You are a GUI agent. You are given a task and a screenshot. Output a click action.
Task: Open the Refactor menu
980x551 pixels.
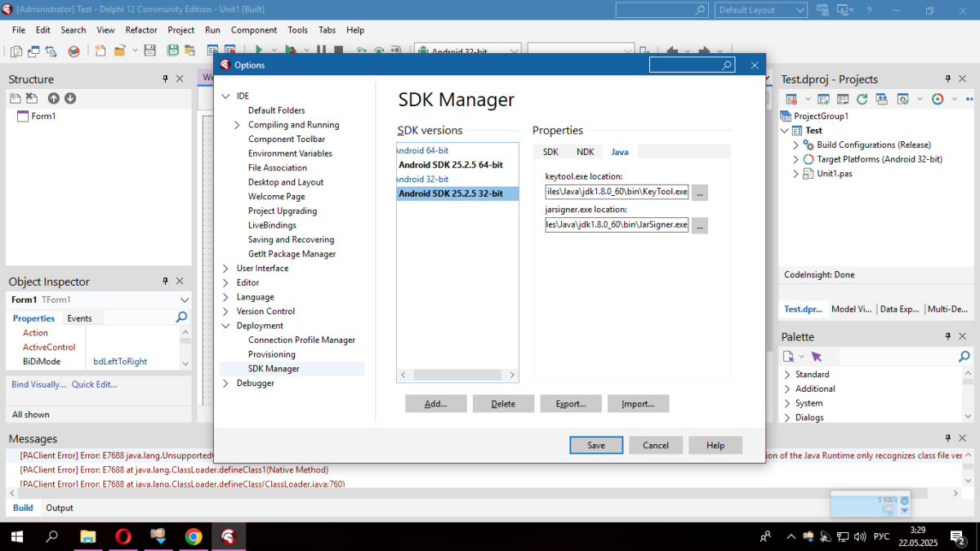click(141, 30)
